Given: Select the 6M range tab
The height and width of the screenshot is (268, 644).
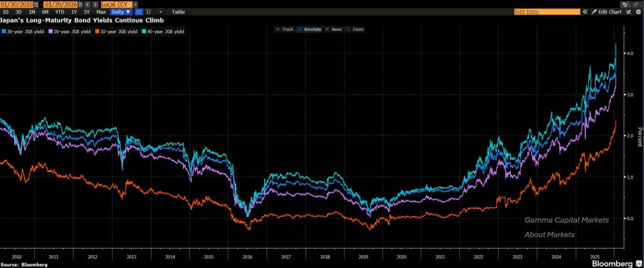Looking at the screenshot, I should pyautogui.click(x=45, y=12).
